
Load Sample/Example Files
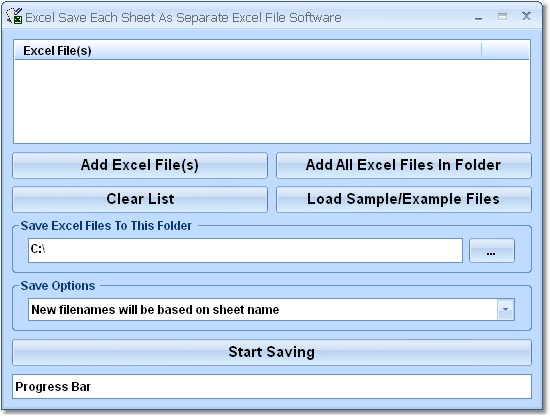pyautogui.click(x=404, y=199)
